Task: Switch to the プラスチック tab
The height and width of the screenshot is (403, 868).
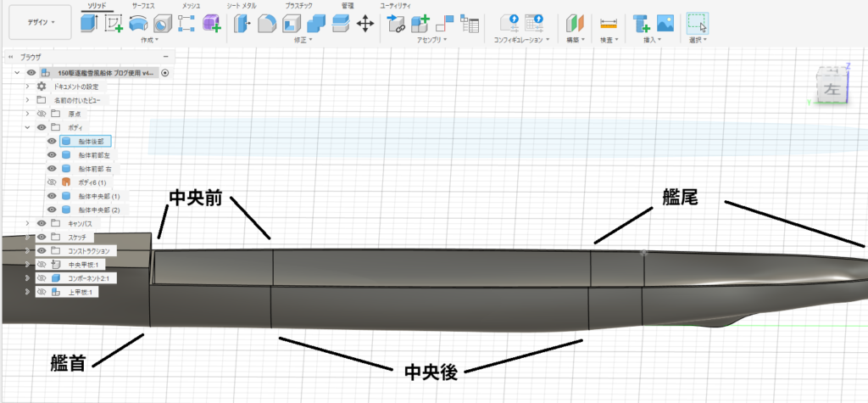Action: point(298,5)
